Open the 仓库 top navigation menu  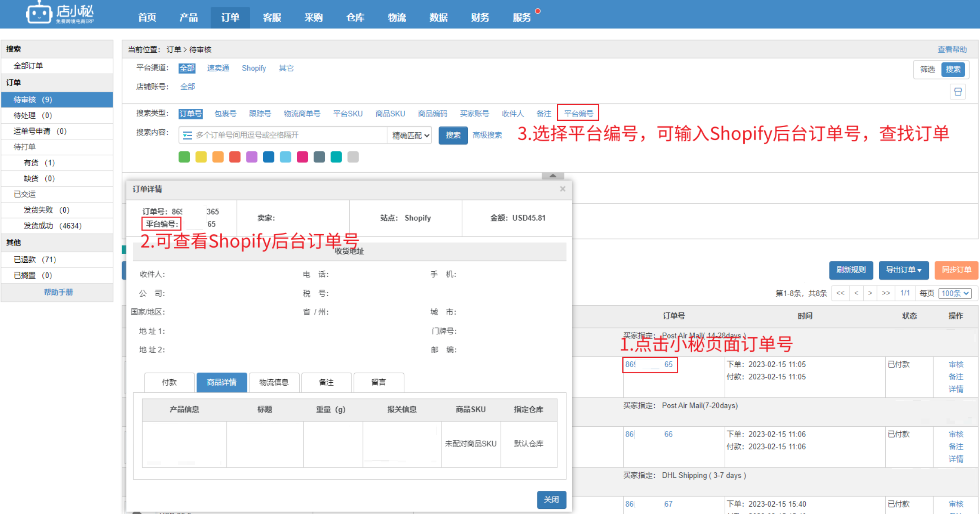click(x=355, y=18)
